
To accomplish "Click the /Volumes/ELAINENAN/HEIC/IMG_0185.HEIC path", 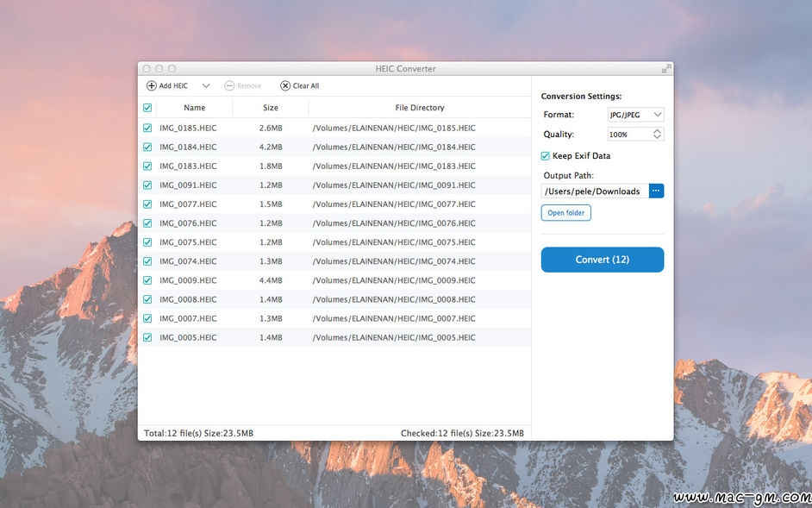I will [394, 128].
